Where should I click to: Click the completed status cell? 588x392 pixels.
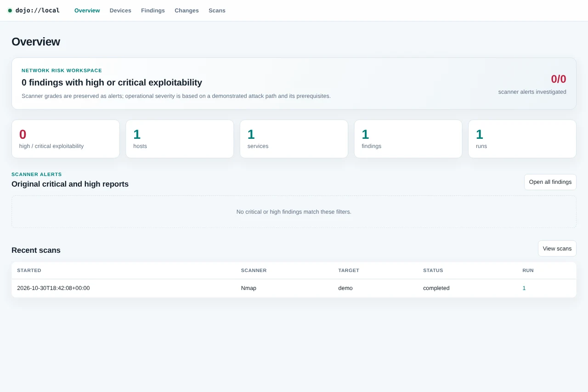(x=436, y=288)
